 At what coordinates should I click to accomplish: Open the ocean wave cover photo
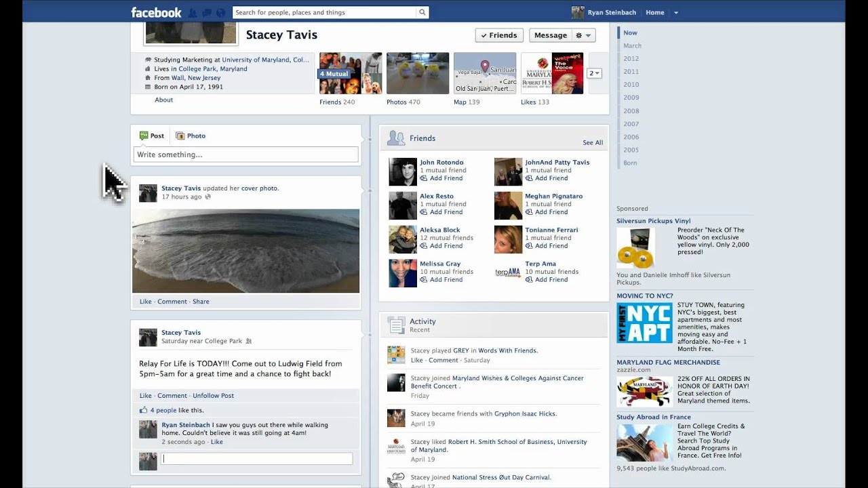click(245, 251)
